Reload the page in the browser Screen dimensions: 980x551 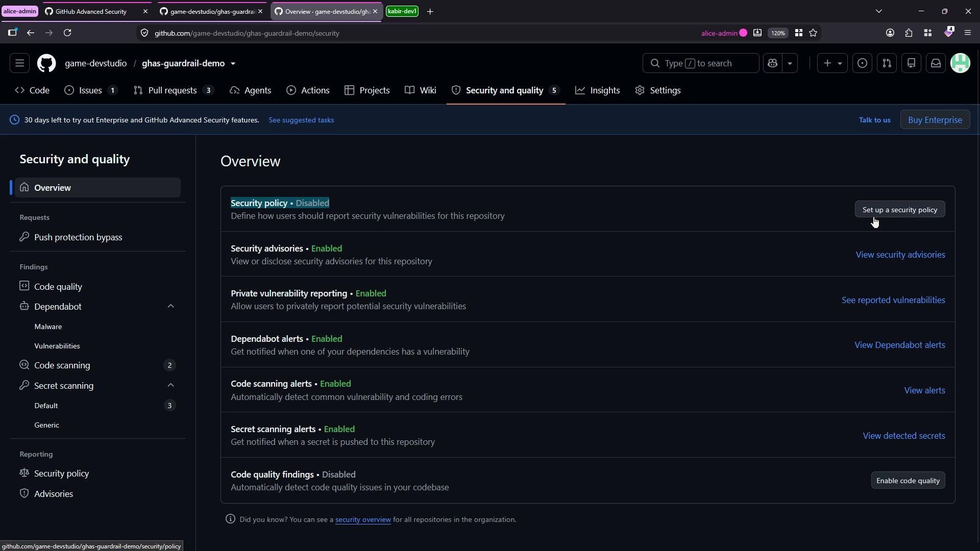[67, 33]
